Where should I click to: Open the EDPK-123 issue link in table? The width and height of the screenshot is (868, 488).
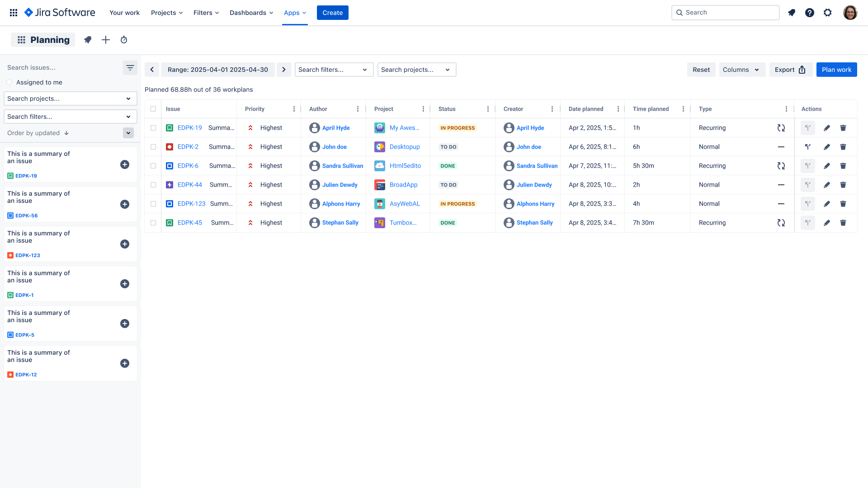click(x=191, y=204)
